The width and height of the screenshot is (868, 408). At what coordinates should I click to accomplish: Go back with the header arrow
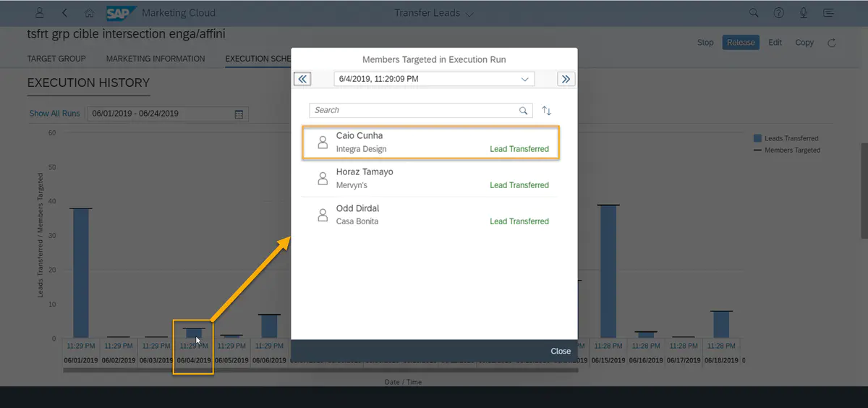65,13
